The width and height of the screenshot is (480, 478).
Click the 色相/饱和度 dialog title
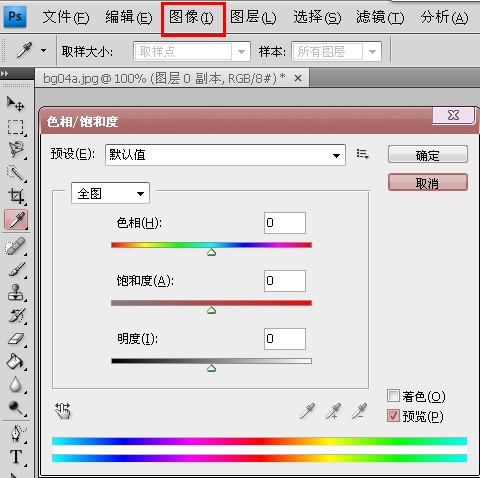[82, 122]
